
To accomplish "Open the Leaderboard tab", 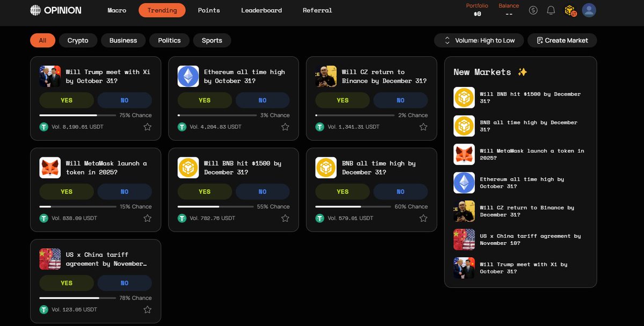I will pyautogui.click(x=261, y=10).
